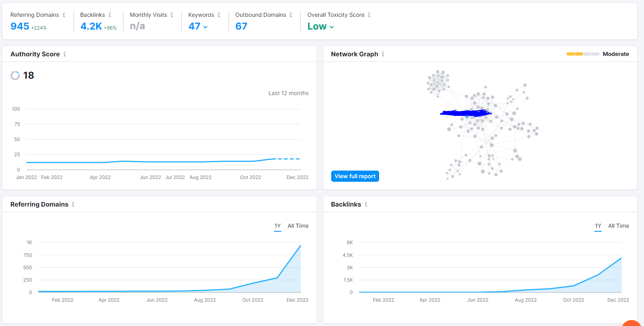Screen dimensions: 644x326
Task: Click the Moderate relevance indicator bar
Action: (583, 54)
